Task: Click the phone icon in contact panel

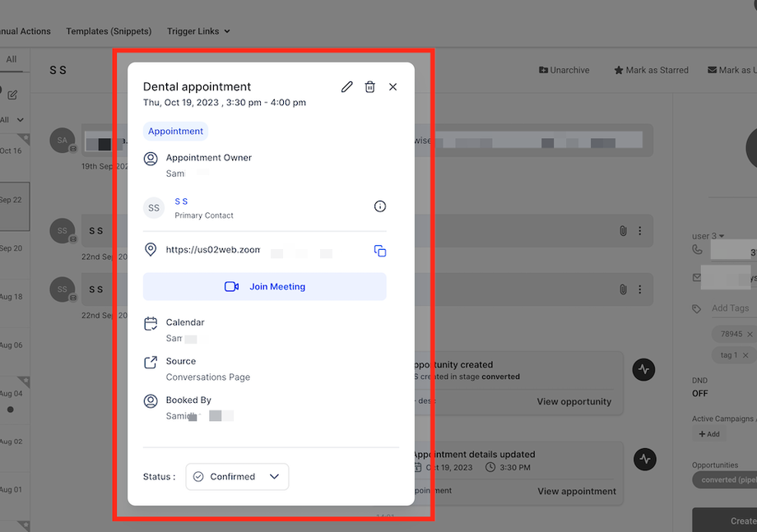Action: [697, 249]
